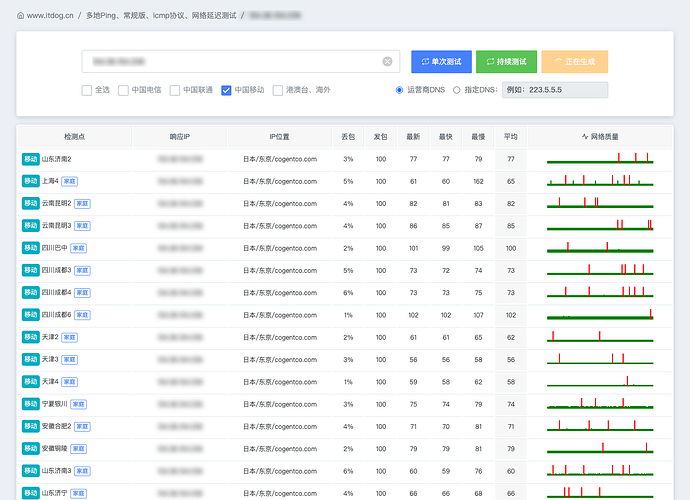Enable the 中国联通 checkbox

(x=175, y=90)
